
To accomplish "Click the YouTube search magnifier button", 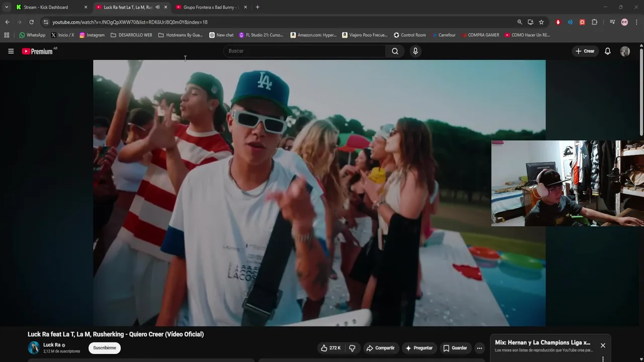I will [x=395, y=51].
